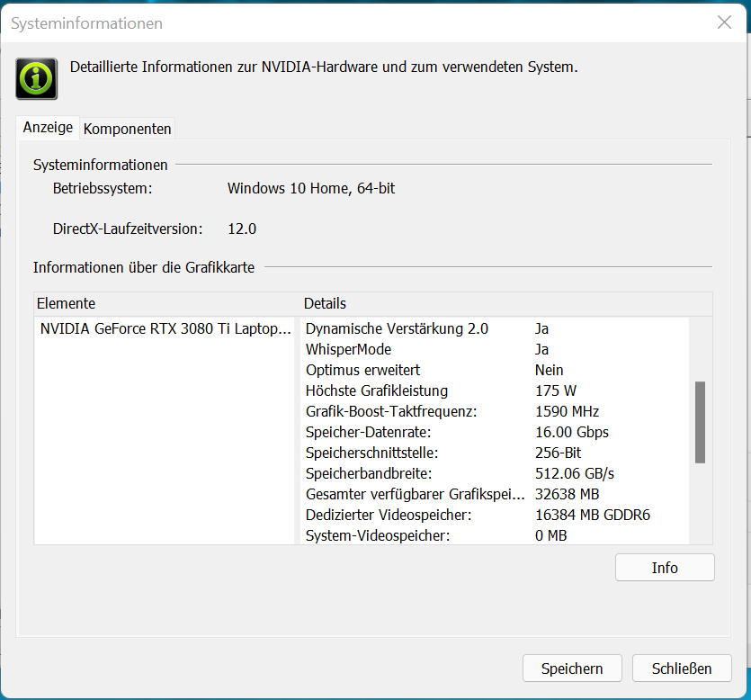
Task: Select the Optimus erweitert row
Action: tap(495, 370)
